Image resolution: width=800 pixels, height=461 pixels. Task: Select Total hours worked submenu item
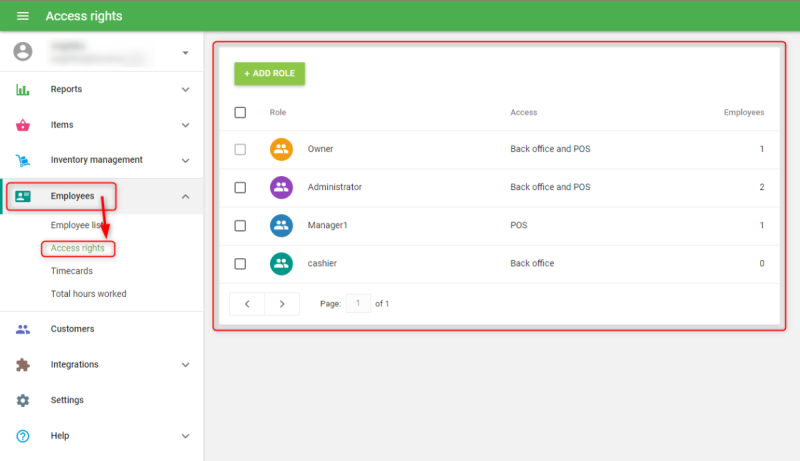coord(88,294)
